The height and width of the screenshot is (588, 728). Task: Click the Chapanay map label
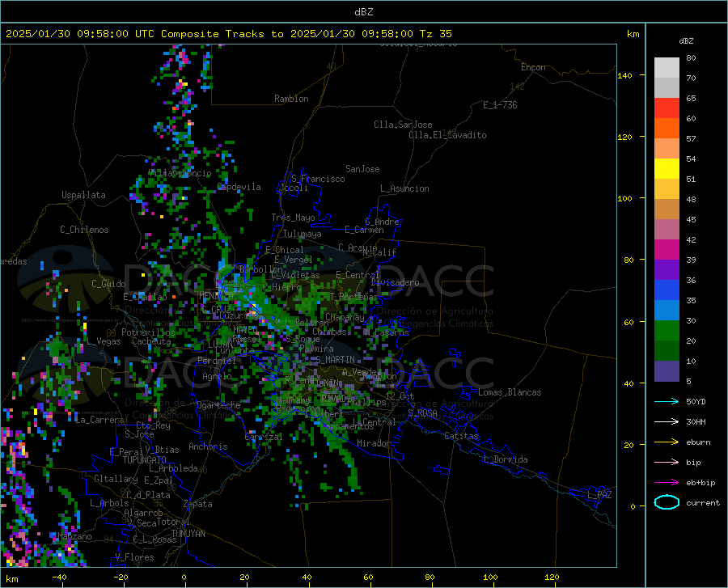345,317
